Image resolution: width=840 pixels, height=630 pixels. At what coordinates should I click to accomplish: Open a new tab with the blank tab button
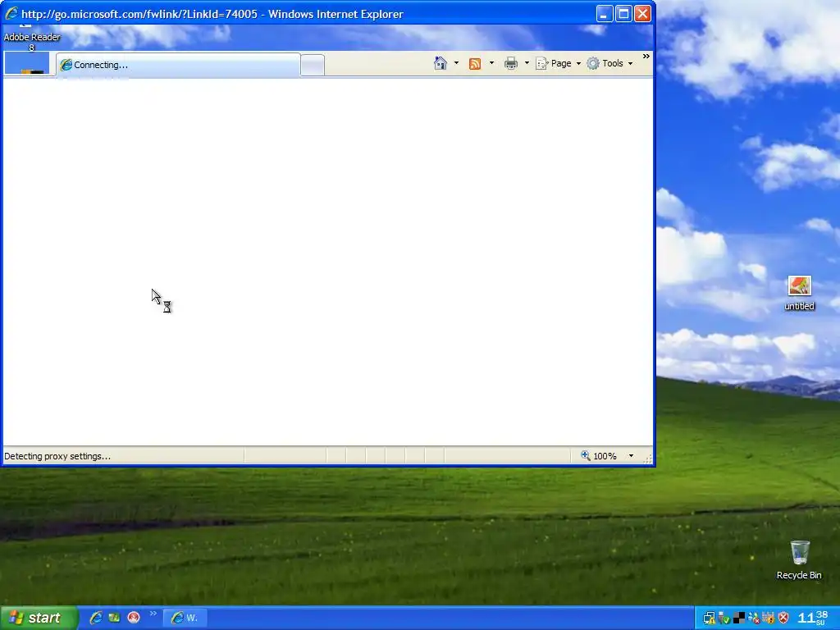coord(313,66)
